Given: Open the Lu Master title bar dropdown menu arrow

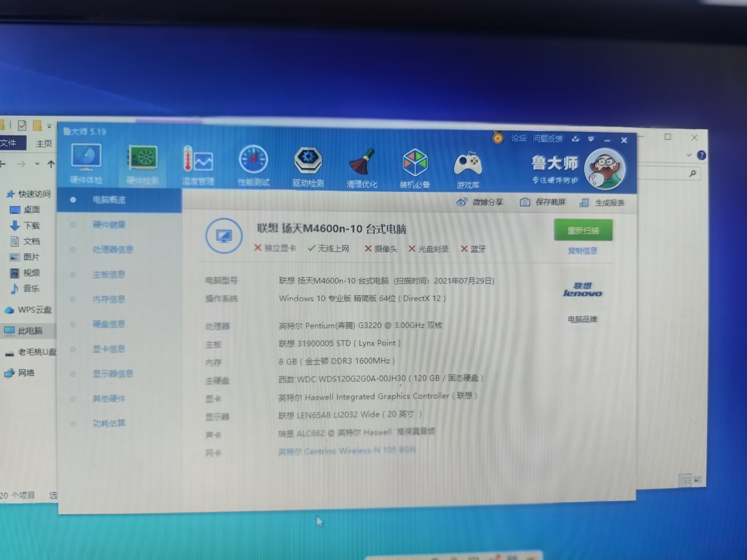Looking at the screenshot, I should (591, 139).
